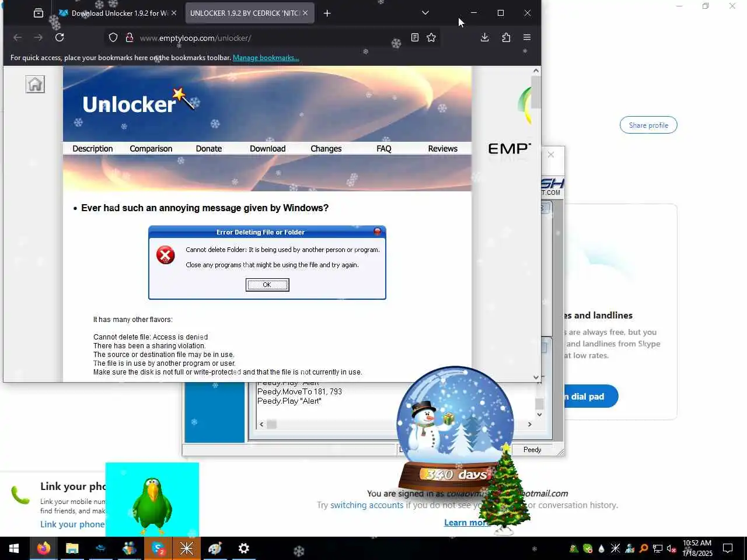Click the orange magnifier tray icon
747x560 pixels.
click(644, 548)
